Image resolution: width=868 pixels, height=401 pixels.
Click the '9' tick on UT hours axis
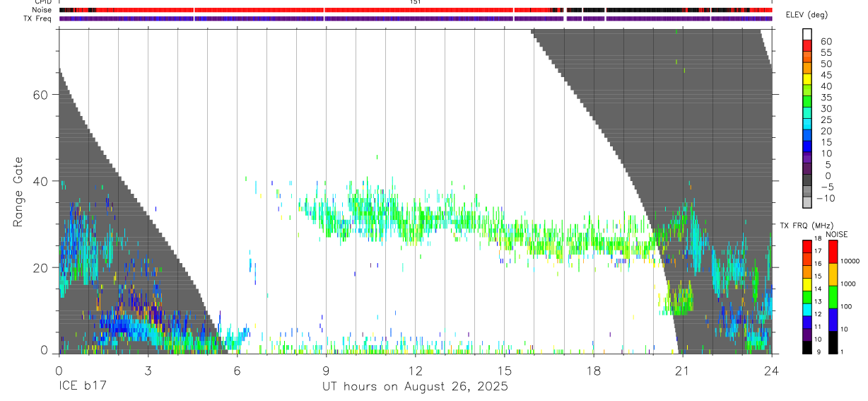(x=326, y=370)
